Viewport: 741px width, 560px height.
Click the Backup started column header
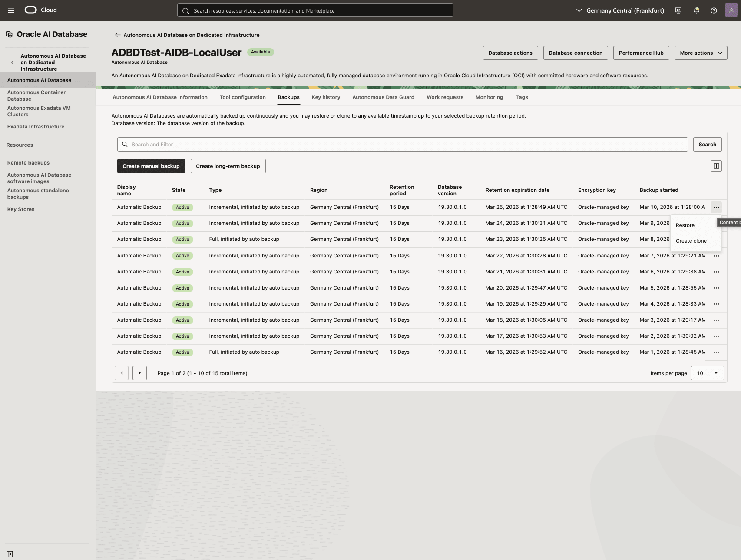point(658,190)
